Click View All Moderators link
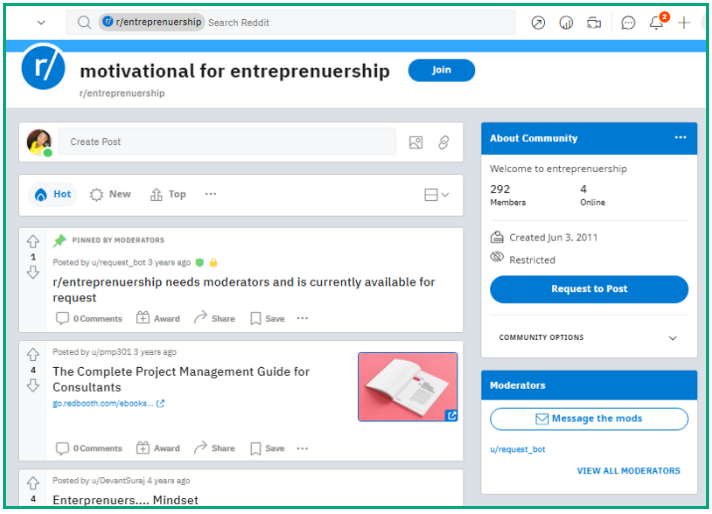This screenshot has height=514, width=712. click(x=628, y=471)
